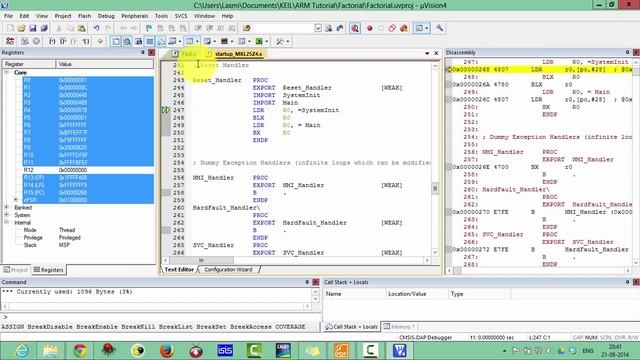Switch to the Memory 1 tab
The image size is (640, 360).
point(399,327)
